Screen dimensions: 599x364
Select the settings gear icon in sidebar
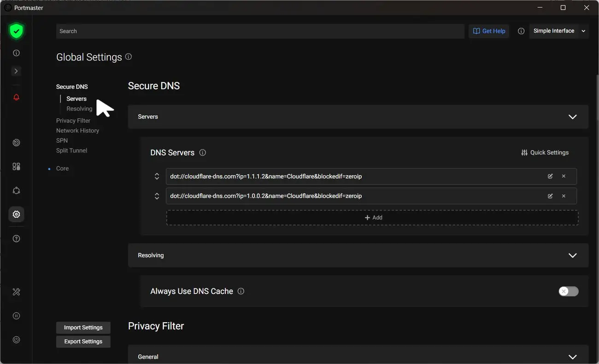coord(16,214)
